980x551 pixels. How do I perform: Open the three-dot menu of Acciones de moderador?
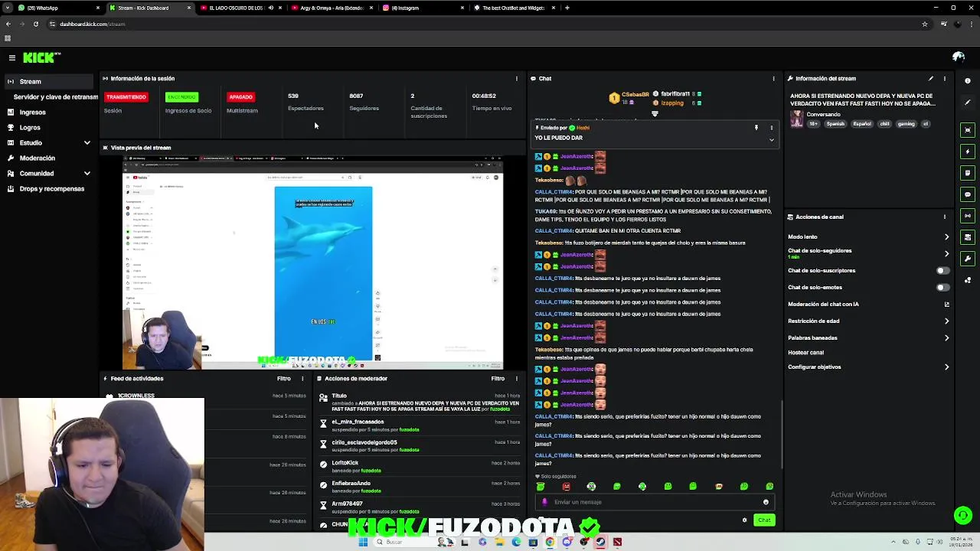(516, 378)
